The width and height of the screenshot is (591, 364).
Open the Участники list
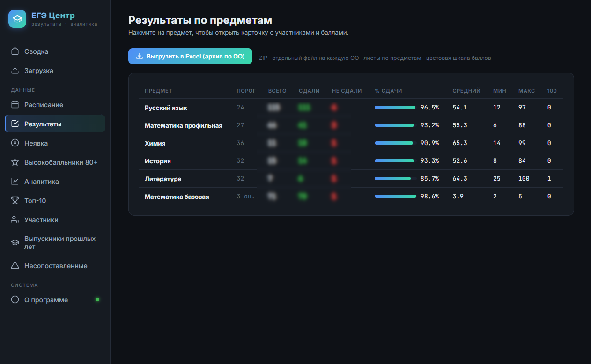click(x=55, y=220)
